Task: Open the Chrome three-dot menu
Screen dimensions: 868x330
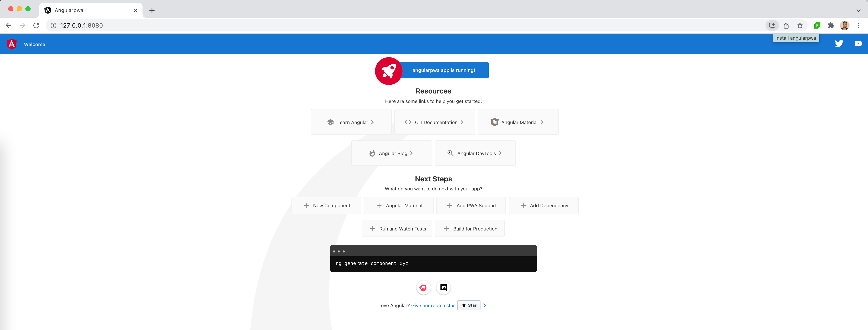Action: (x=859, y=25)
